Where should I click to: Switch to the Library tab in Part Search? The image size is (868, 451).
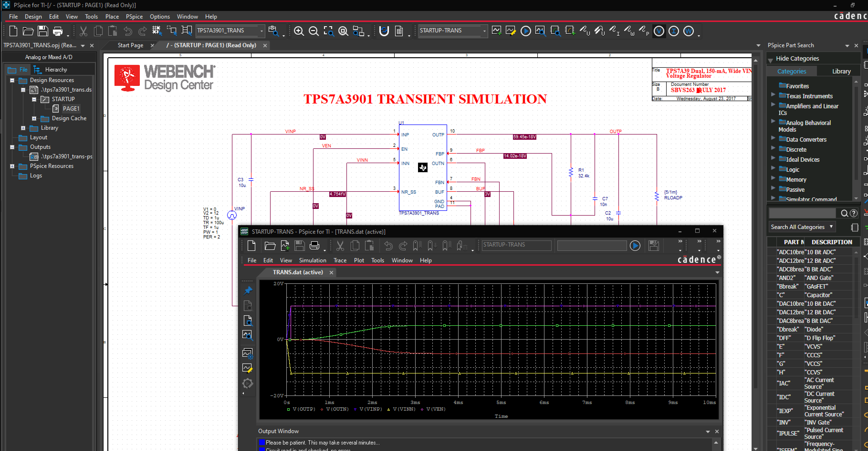click(841, 71)
